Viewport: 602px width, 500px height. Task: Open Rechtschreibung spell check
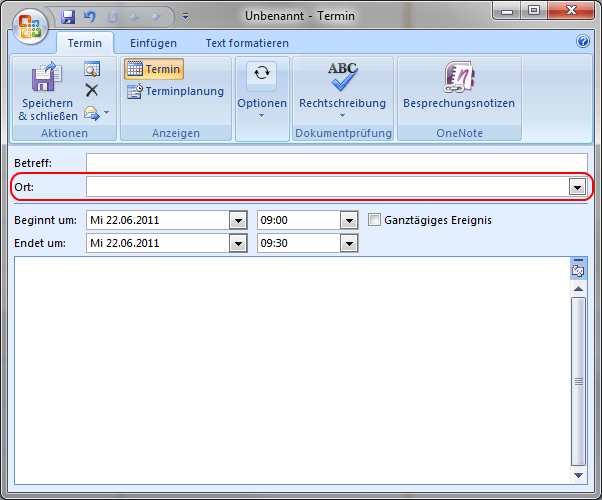[342, 91]
